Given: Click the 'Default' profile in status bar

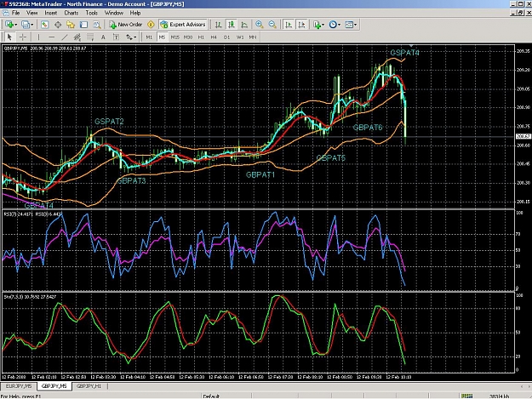Looking at the screenshot, I should point(211,396).
